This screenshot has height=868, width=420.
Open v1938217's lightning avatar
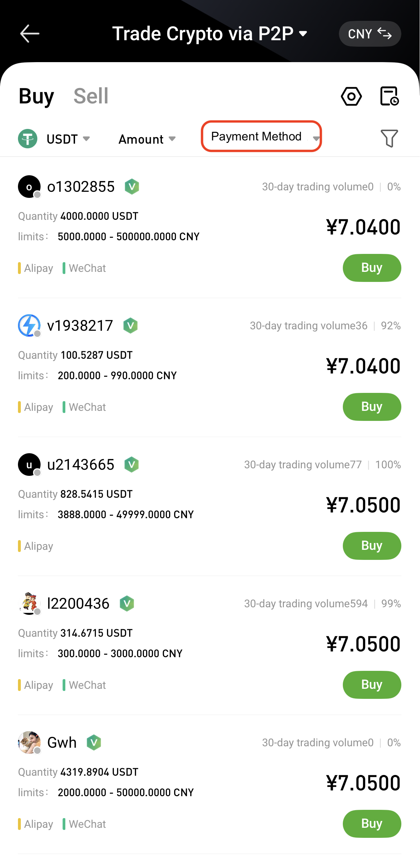click(x=29, y=325)
